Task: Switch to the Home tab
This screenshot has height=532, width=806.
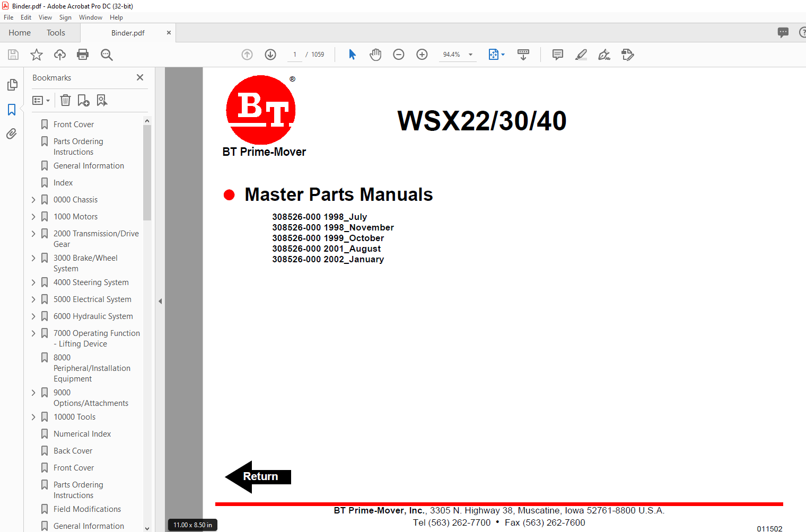Action: [x=20, y=33]
